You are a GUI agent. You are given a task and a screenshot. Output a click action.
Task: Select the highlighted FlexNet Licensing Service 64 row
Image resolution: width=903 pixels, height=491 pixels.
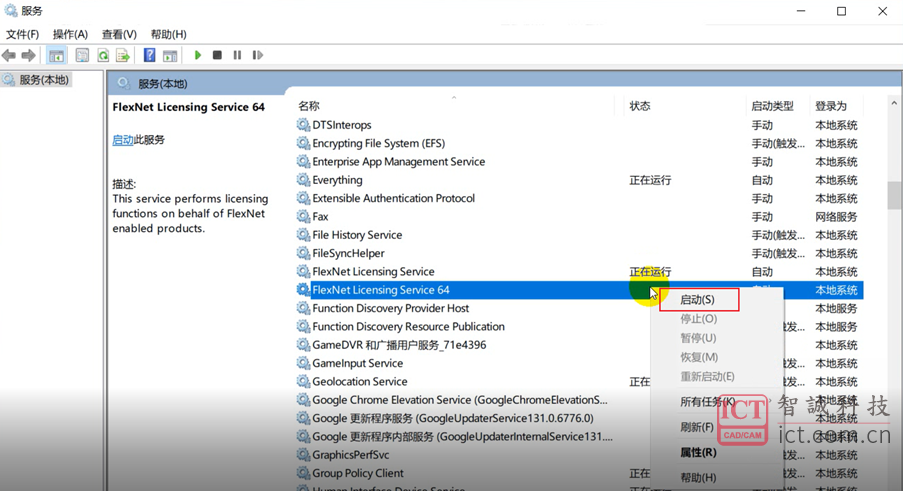coord(579,290)
